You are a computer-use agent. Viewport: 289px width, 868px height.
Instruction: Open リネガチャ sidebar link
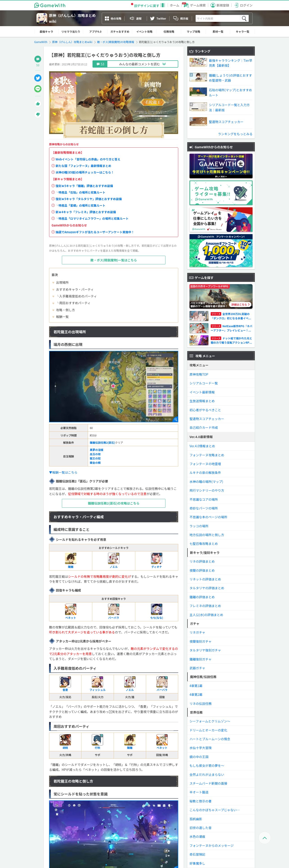click(197, 633)
